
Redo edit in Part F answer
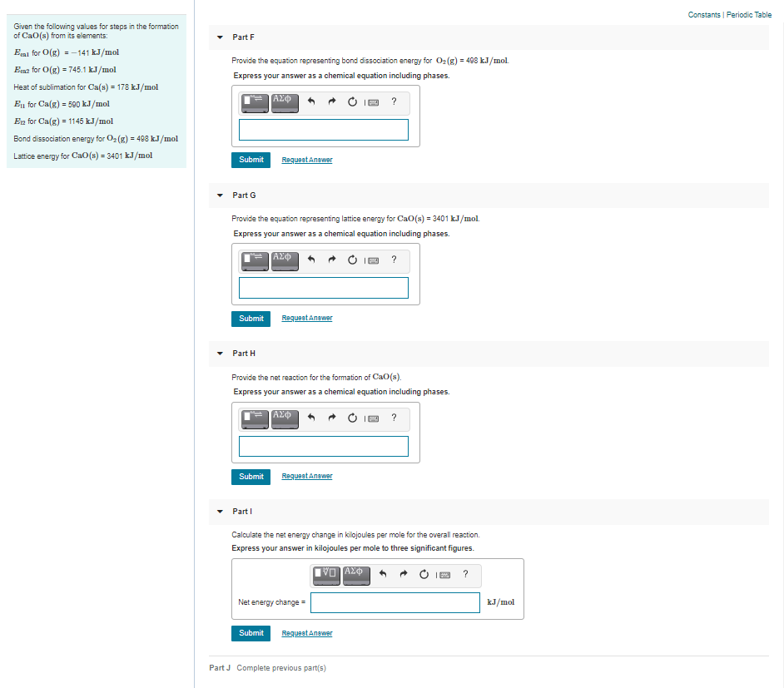pos(332,102)
